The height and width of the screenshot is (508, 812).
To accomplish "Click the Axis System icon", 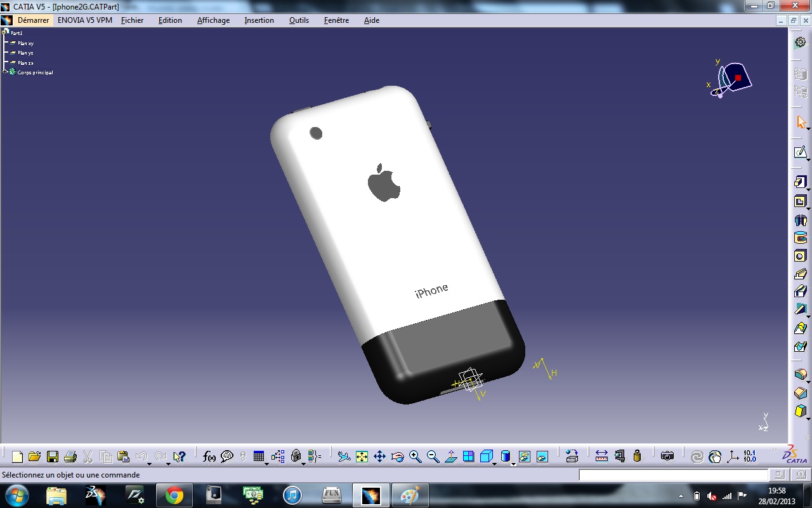I will pos(733,457).
